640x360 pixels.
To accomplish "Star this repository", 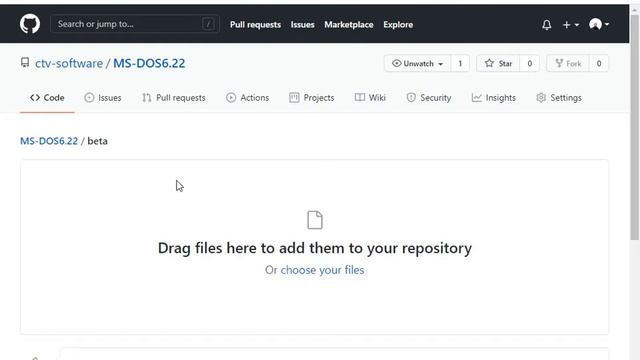I will (x=498, y=64).
